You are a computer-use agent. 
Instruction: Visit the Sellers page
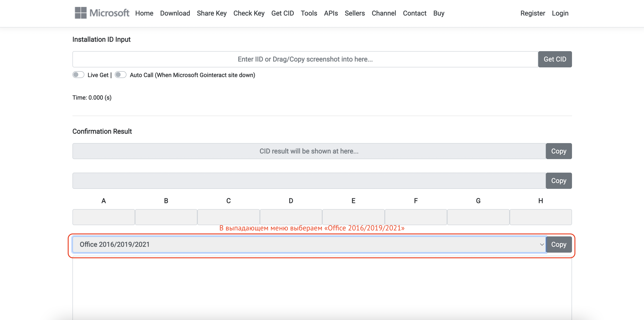354,13
